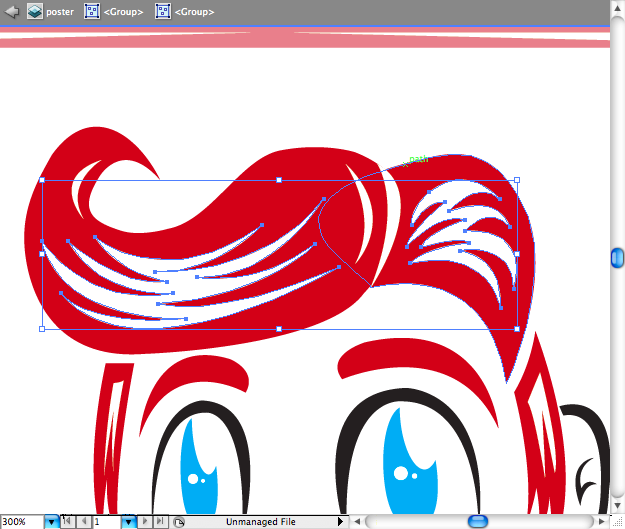Viewport: 625px width, 529px height.
Task: Select the first '<Group>' label in breadcrumb
Action: coord(123,12)
